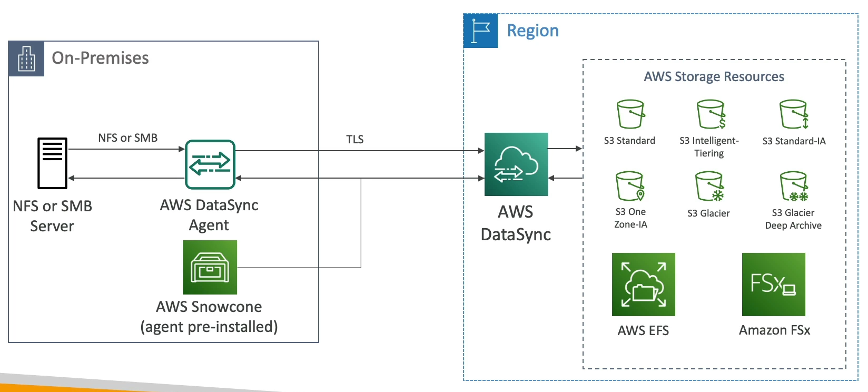868x392 pixels.
Task: Select the S3 One Zone-IA bucket icon
Action: (x=630, y=186)
